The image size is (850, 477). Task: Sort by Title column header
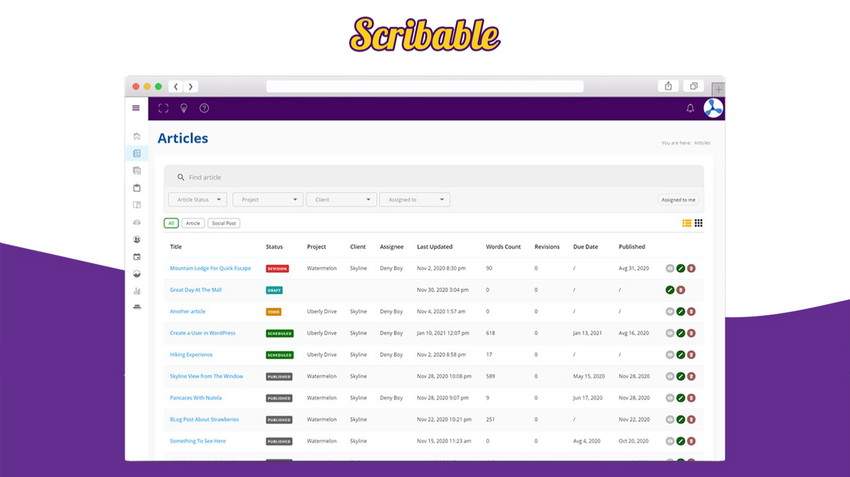(x=176, y=247)
